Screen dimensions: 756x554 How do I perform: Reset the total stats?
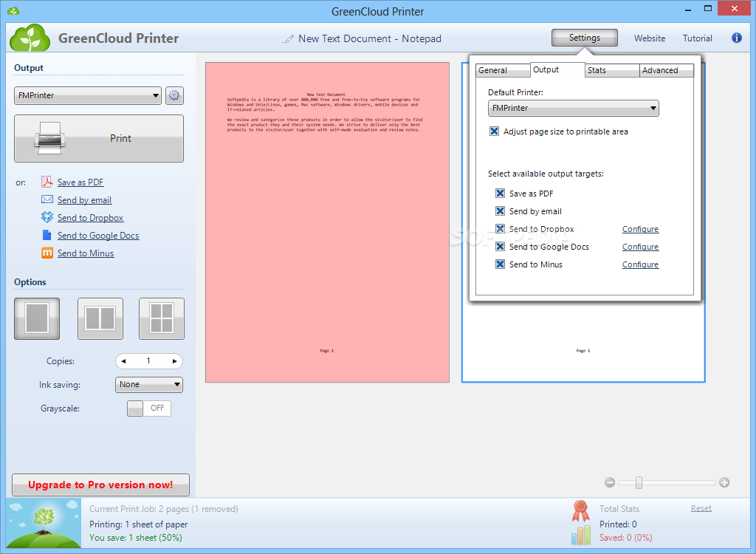click(701, 508)
